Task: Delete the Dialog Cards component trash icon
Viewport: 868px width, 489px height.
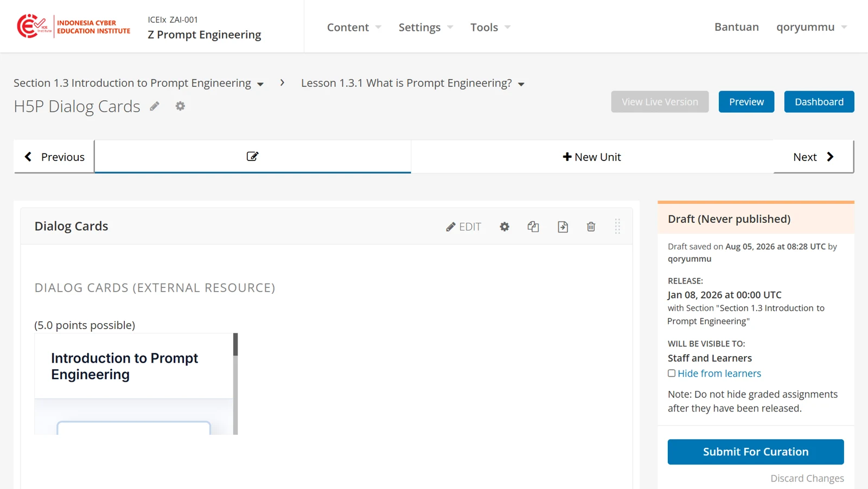Action: 591,227
